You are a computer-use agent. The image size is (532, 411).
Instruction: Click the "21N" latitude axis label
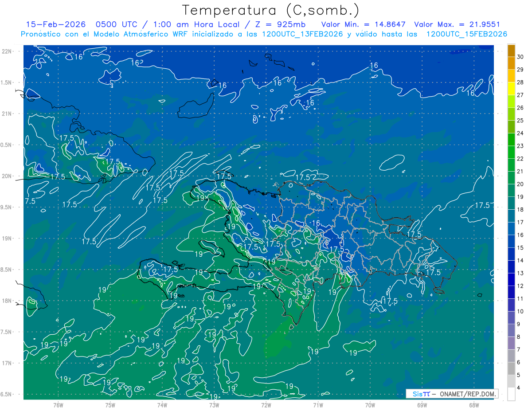click(x=7, y=114)
